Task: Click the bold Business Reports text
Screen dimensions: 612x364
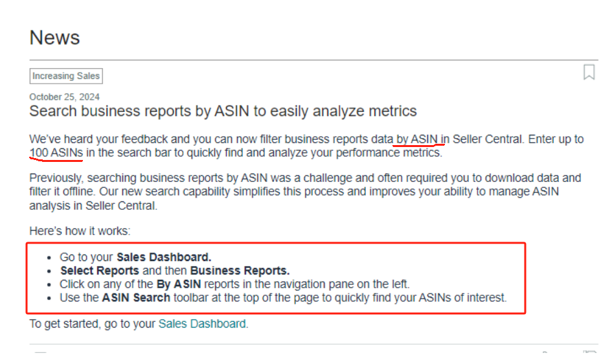Action: click(240, 271)
